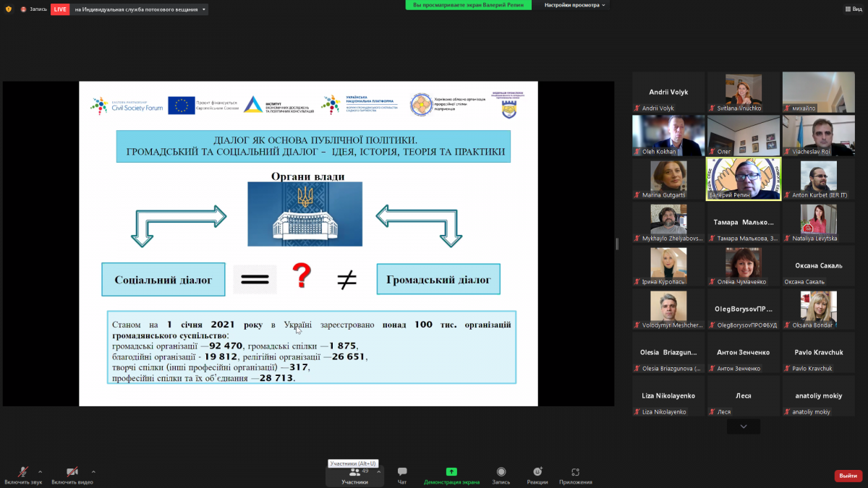Turn on camera with Включить видео
The width and height of the screenshot is (868, 488).
pyautogui.click(x=71, y=474)
